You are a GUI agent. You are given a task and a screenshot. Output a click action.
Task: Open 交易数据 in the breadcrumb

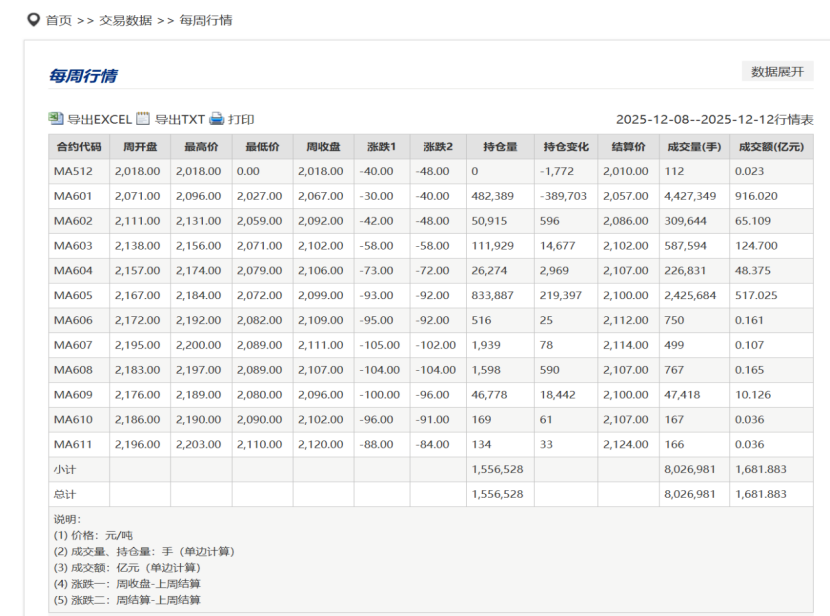point(125,20)
